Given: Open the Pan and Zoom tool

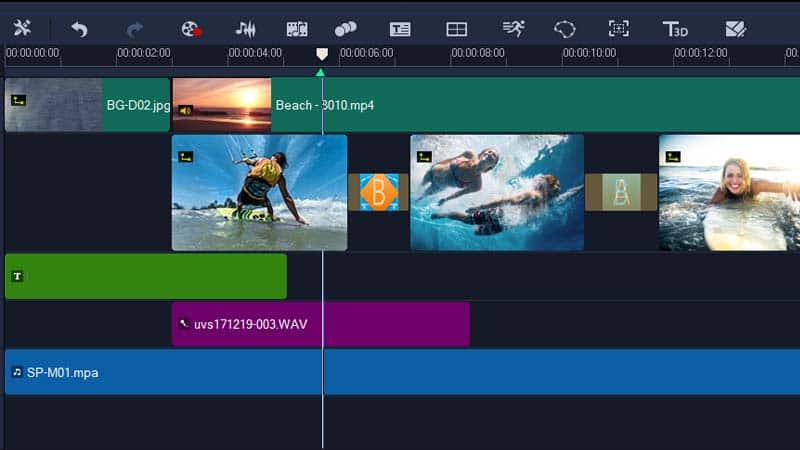Looking at the screenshot, I should 620,29.
